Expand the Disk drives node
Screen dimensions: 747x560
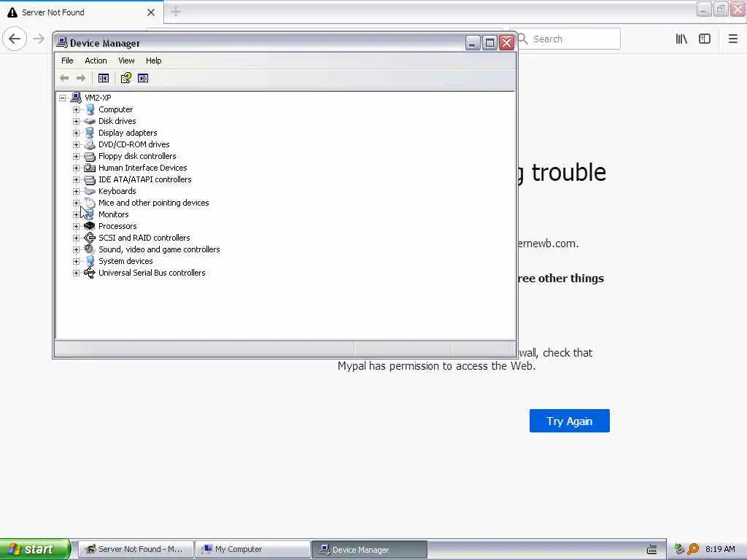(76, 122)
